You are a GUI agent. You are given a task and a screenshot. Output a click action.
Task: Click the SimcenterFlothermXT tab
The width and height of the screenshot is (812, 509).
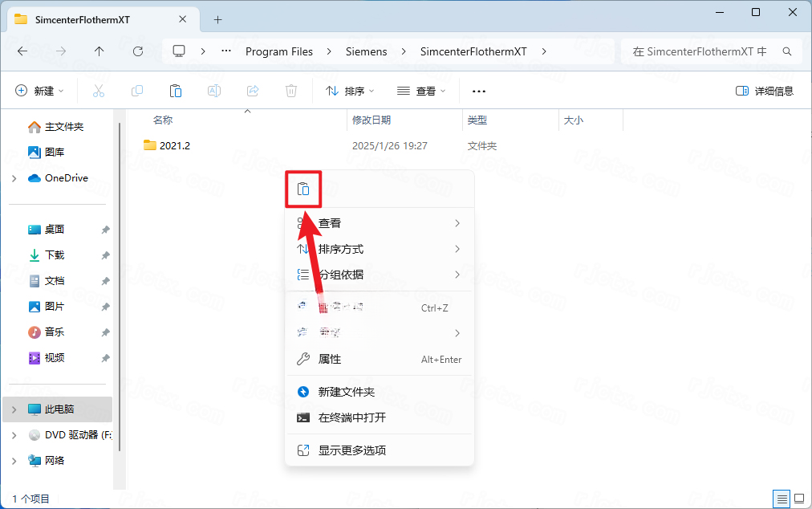(104, 20)
